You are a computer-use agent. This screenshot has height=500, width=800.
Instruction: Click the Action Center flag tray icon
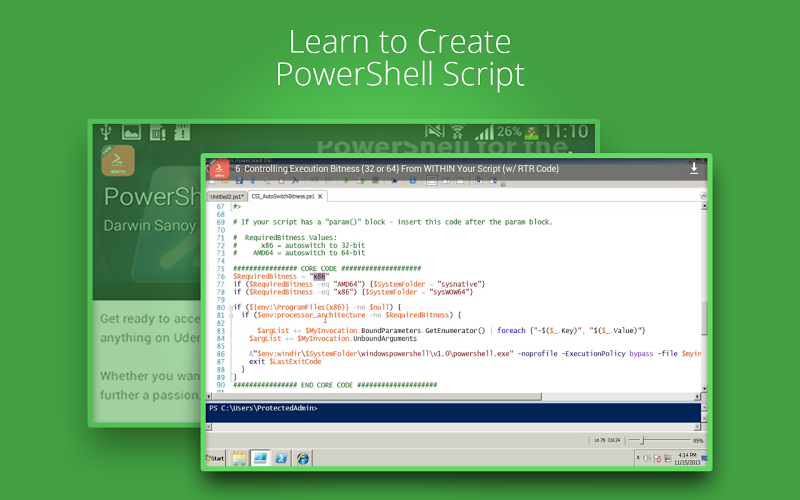coord(657,458)
